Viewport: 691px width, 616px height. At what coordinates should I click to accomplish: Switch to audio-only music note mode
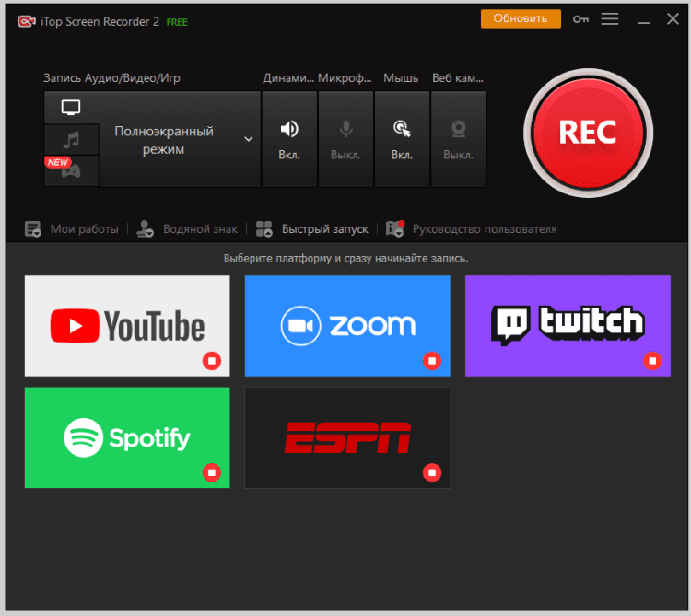click(71, 140)
